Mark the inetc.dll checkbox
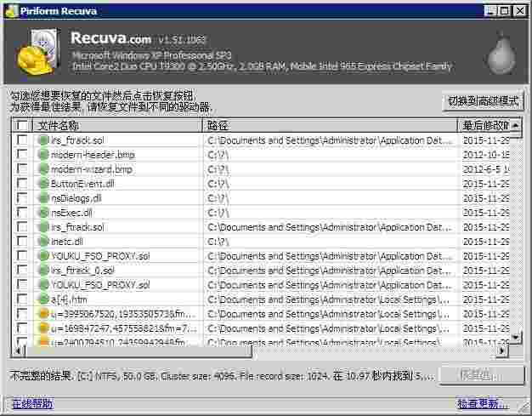532x416 pixels. coord(22,242)
